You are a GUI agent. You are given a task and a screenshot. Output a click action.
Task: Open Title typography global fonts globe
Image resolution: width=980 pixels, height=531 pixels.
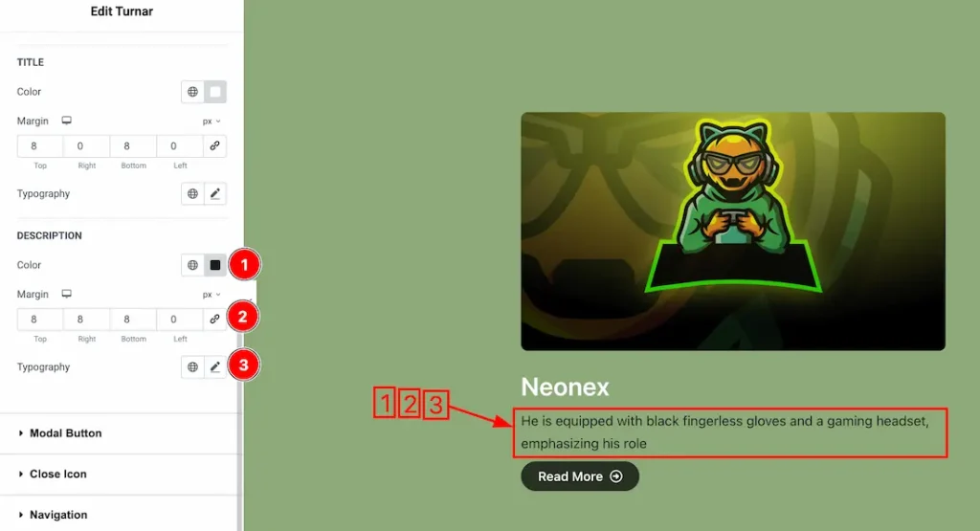coord(192,193)
